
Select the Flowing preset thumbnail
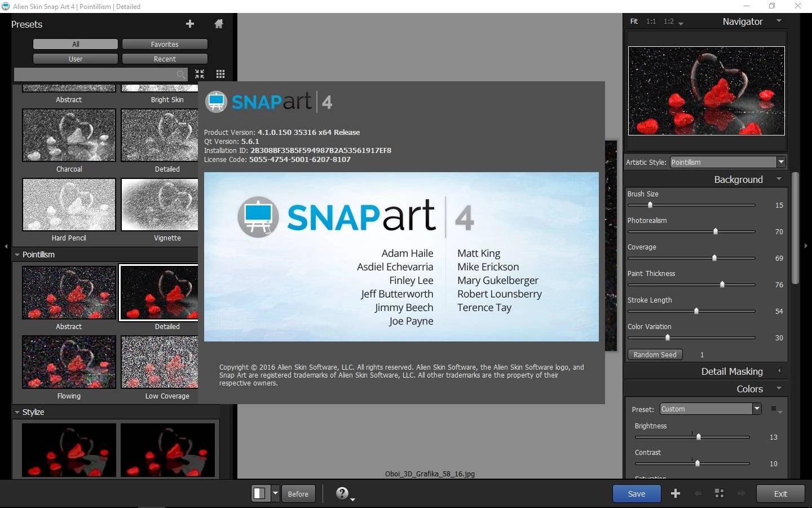pyautogui.click(x=69, y=362)
